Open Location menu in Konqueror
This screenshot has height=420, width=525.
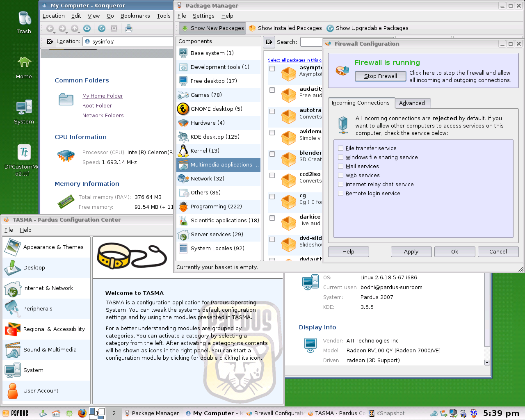(x=54, y=16)
